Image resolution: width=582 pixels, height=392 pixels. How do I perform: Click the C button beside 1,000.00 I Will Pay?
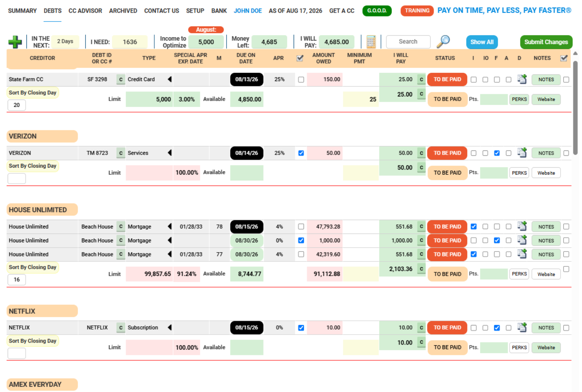[422, 240]
